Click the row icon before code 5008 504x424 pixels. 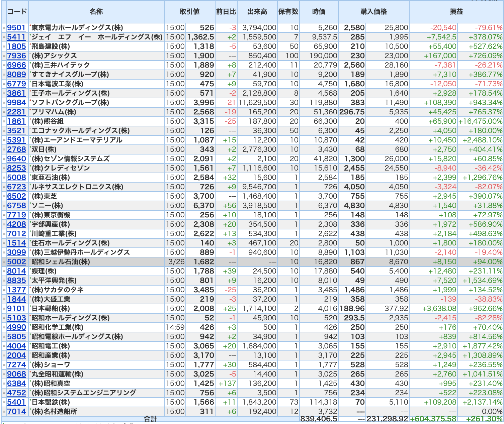click(x=4, y=178)
